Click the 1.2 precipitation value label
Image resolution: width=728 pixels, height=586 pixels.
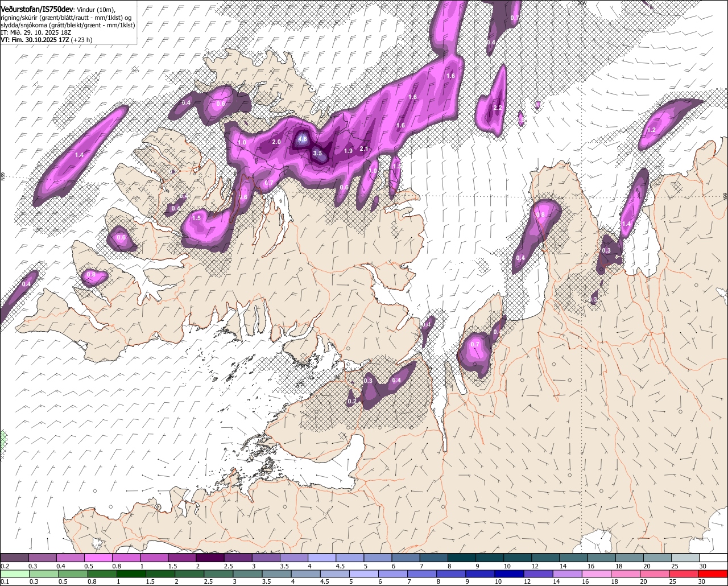[652, 130]
